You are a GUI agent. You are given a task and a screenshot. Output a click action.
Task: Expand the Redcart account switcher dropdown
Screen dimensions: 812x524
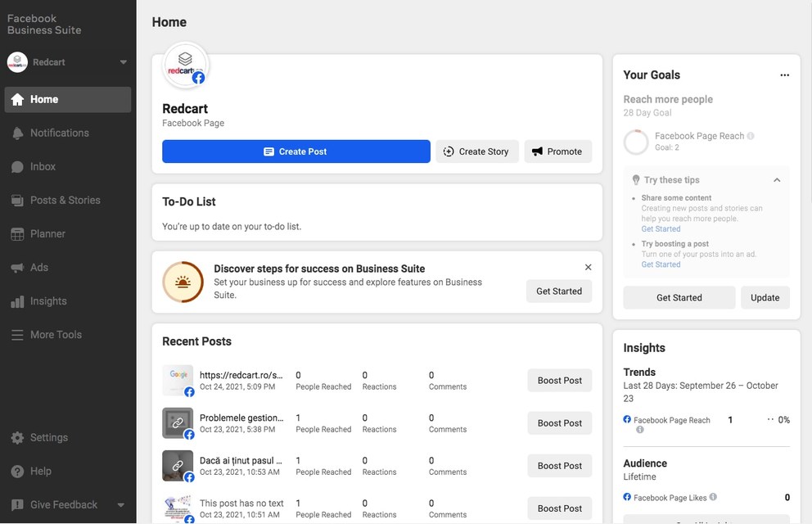(124, 62)
